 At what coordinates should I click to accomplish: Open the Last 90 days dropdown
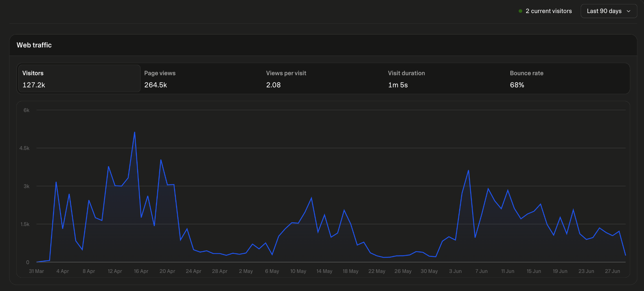coord(608,11)
